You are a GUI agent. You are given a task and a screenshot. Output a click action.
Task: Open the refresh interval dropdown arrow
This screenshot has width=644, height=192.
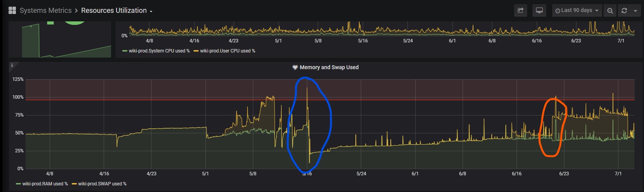pyautogui.click(x=635, y=10)
